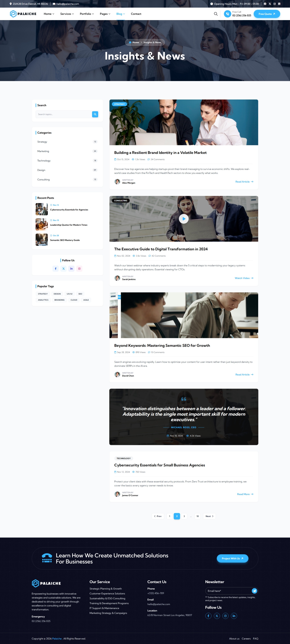Select the CLOUD popular tag

(x=74, y=300)
